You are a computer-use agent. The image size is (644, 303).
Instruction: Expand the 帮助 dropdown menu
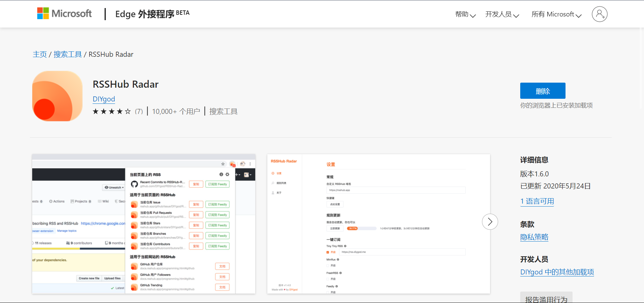[x=466, y=14]
